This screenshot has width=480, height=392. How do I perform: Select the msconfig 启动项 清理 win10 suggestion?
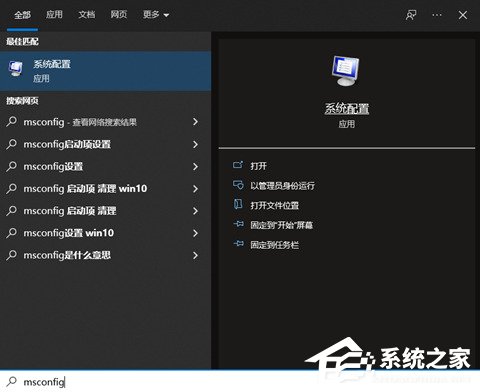(105, 189)
